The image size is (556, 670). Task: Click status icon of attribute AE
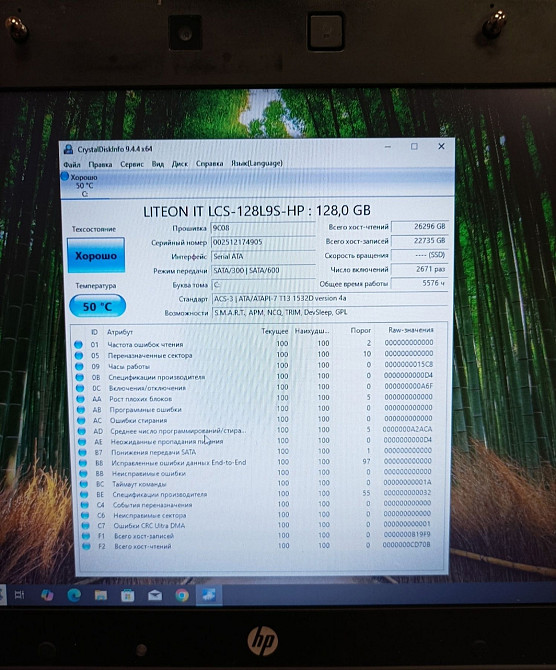click(82, 442)
